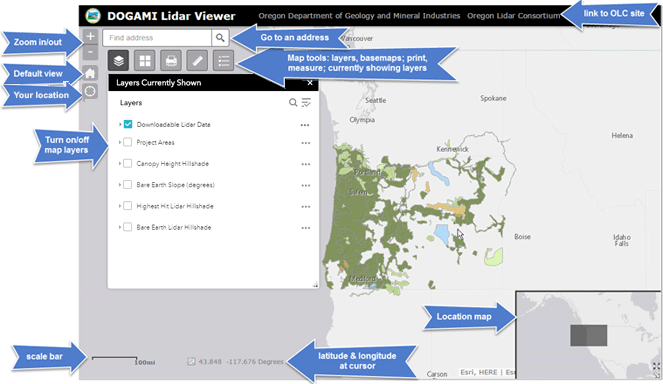Zoom out with the minus button
The width and height of the screenshot is (663, 384).
point(90,52)
